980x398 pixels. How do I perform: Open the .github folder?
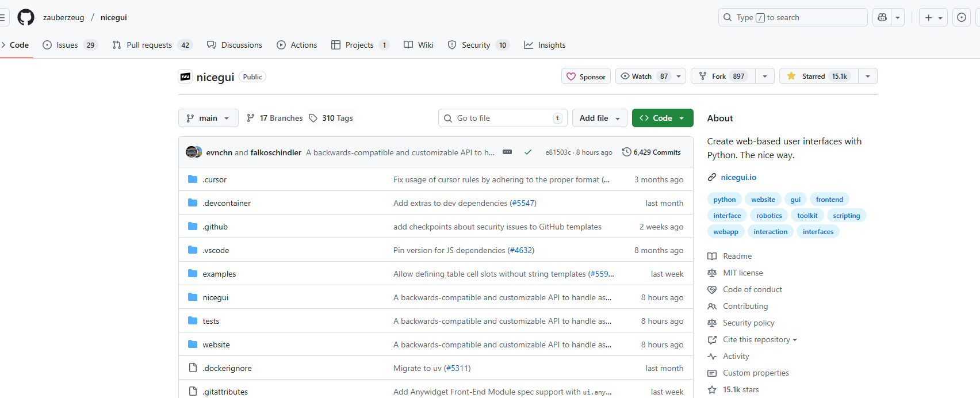coord(215,227)
